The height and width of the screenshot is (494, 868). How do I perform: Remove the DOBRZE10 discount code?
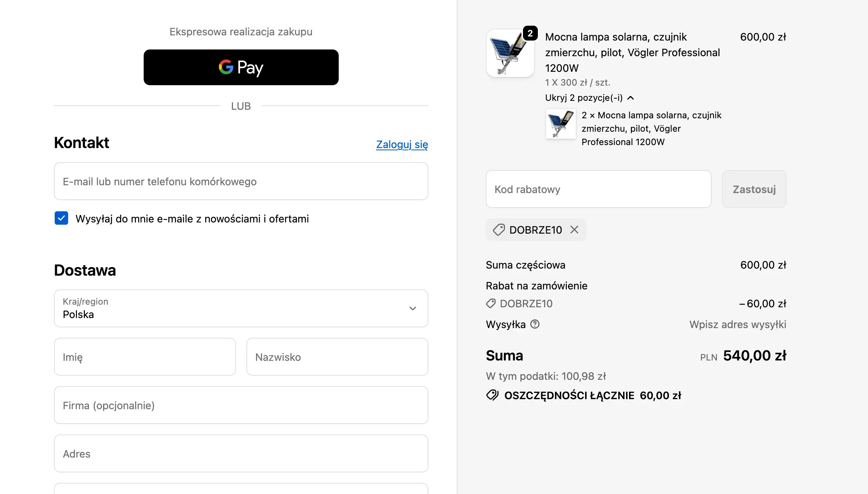[x=574, y=230]
